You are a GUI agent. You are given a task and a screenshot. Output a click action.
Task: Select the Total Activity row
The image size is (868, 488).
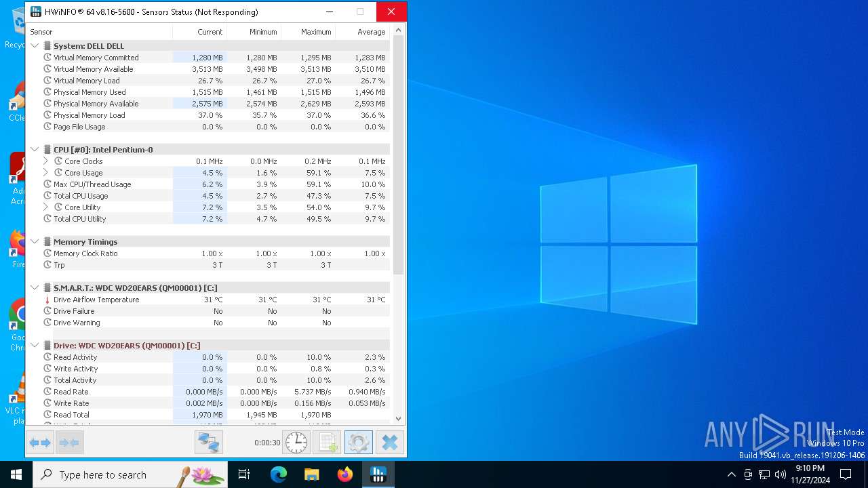(208, 380)
